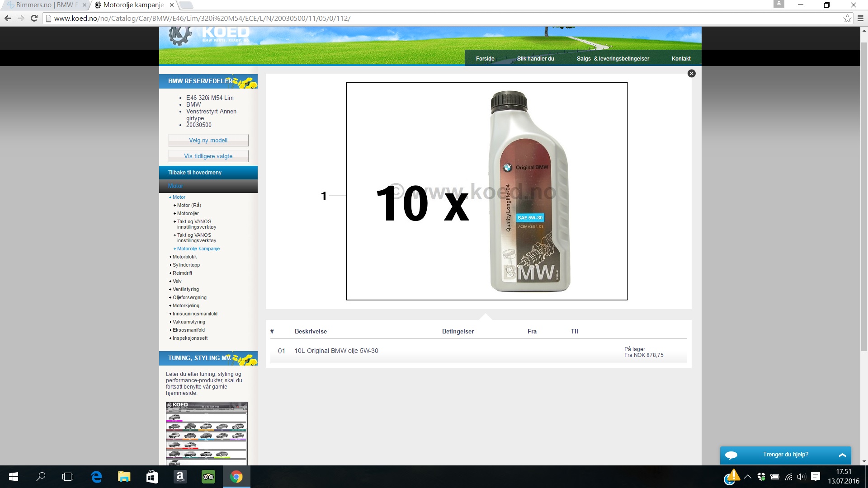Open Motorolje kampanje subcategory
The image size is (868, 488).
pos(198,249)
